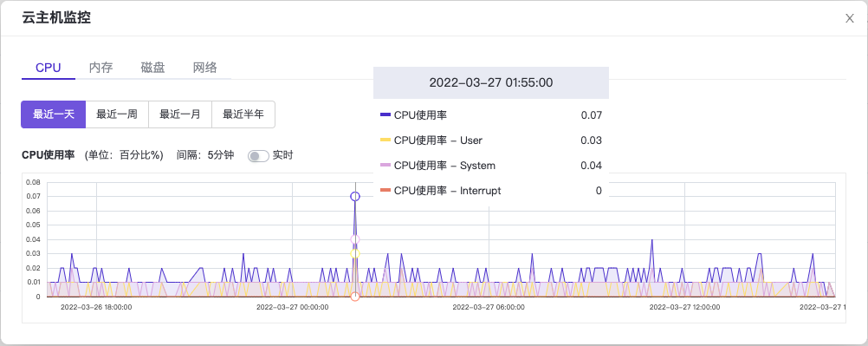Select the 最近一月 time range
Image resolution: width=868 pixels, height=346 pixels.
[x=180, y=114]
